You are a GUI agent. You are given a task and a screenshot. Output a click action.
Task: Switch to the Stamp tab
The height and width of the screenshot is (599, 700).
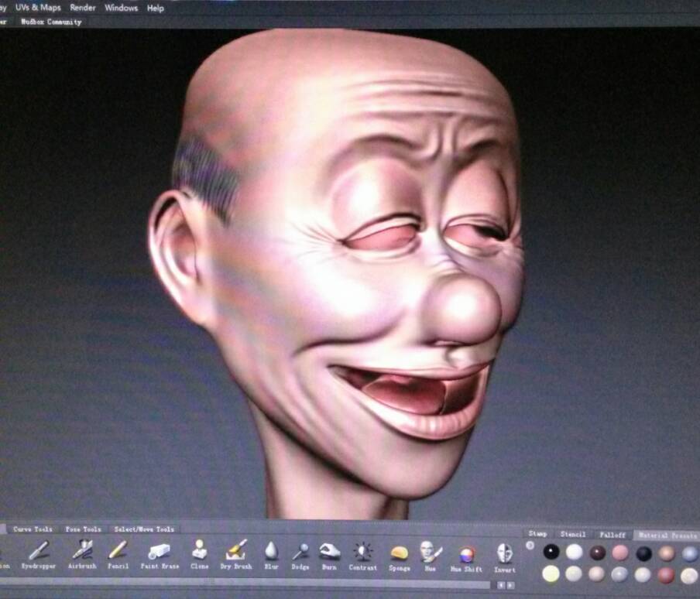538,533
